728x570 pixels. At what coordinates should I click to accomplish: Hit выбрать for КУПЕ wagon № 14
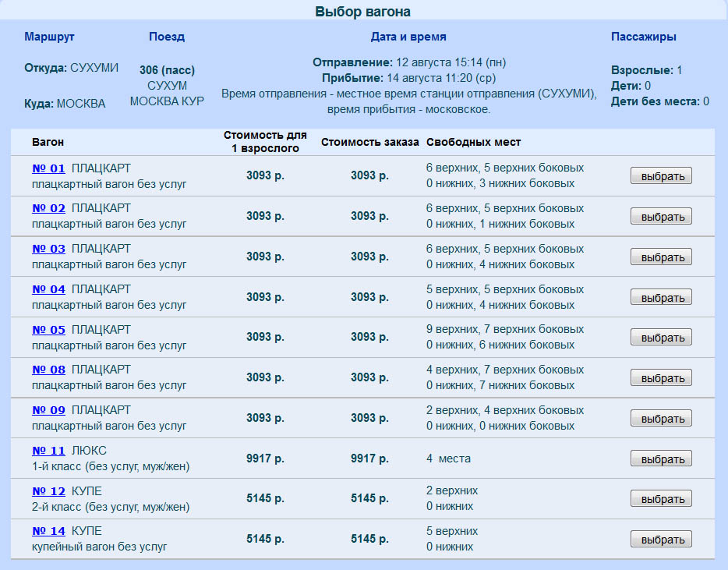click(661, 540)
